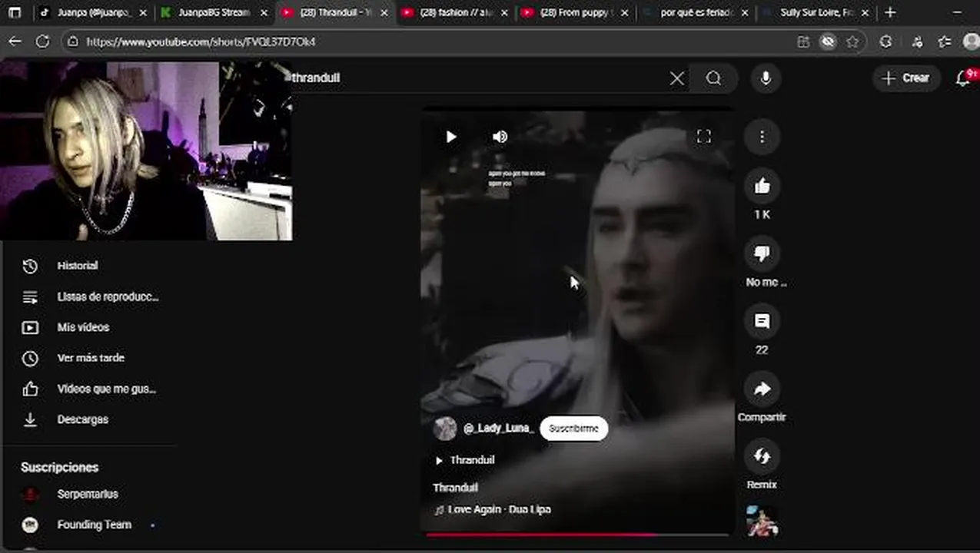
Task: Switch to the From puppy YouTube tab
Action: coord(574,13)
